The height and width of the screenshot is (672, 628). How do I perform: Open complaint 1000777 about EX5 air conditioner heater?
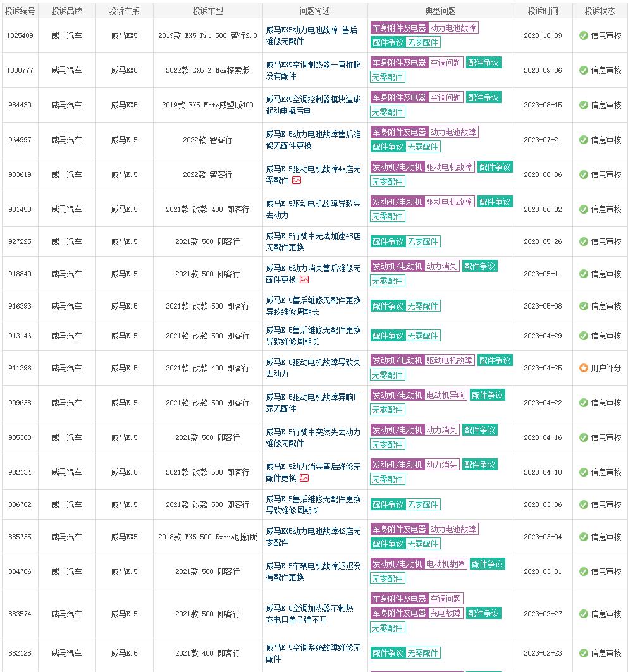pos(313,70)
